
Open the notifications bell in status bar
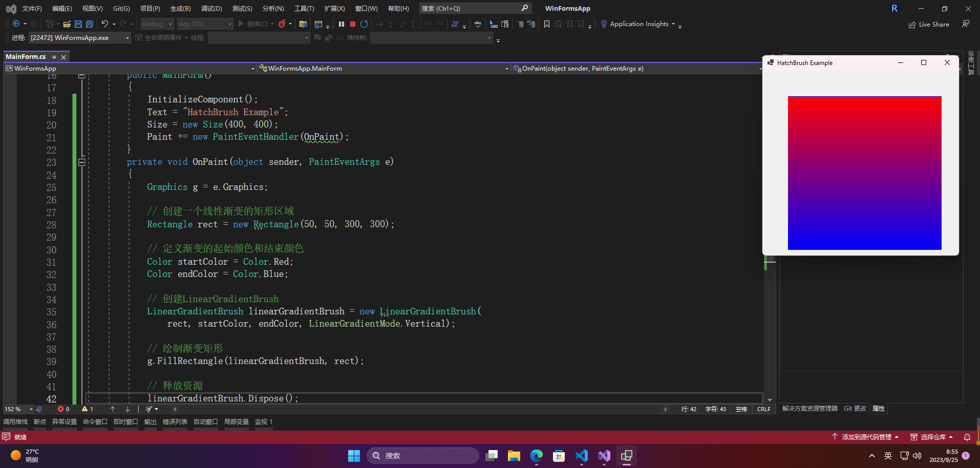click(967, 437)
